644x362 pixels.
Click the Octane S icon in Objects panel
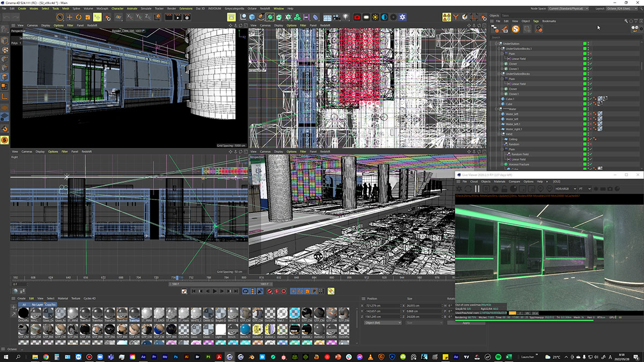tap(515, 29)
